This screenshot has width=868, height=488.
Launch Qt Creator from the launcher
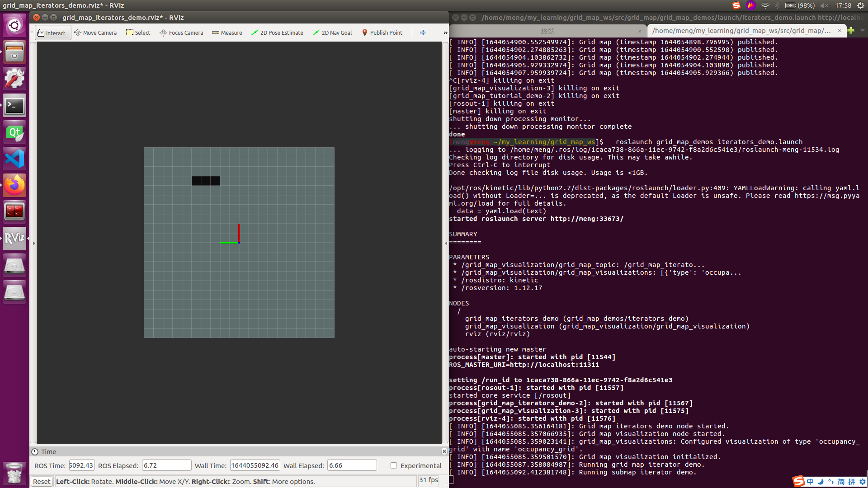pyautogui.click(x=14, y=132)
